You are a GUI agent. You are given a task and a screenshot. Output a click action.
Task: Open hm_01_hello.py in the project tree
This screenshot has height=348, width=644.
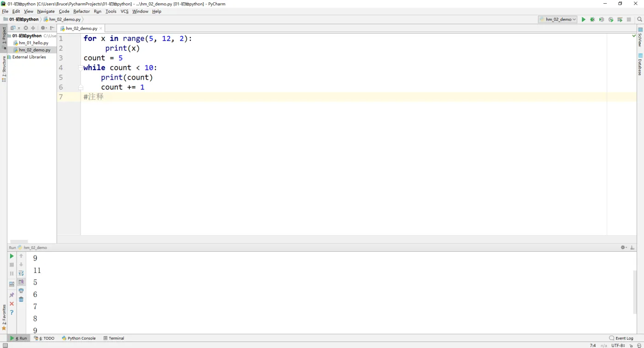tap(33, 43)
